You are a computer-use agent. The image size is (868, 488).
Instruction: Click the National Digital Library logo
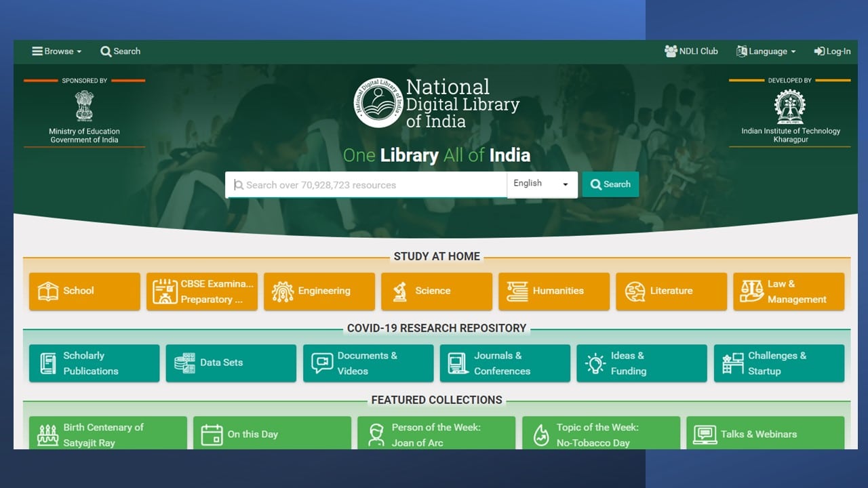[x=378, y=103]
